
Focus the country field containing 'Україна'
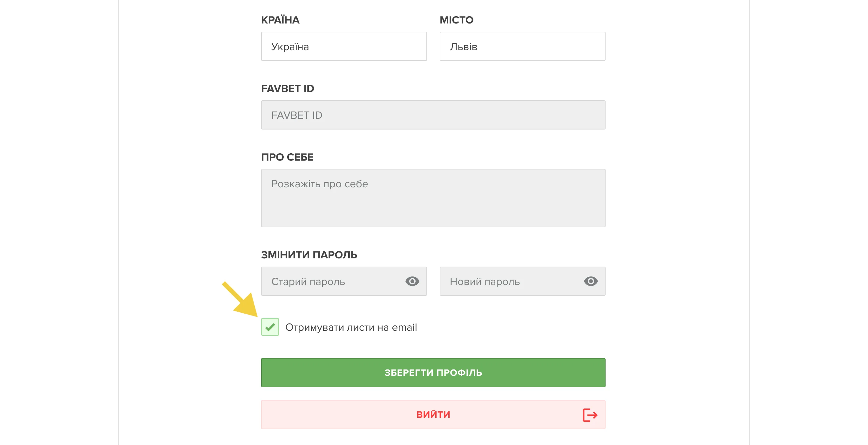point(344,46)
